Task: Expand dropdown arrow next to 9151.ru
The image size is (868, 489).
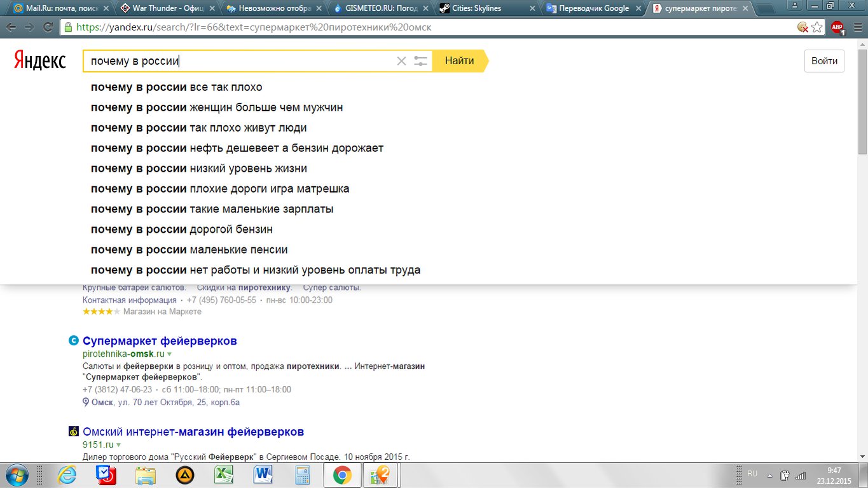Action: [x=118, y=445]
